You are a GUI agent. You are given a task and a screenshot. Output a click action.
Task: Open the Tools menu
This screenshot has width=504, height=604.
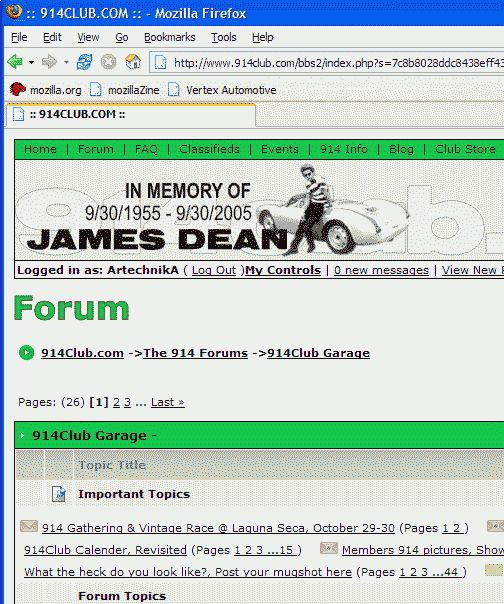pyautogui.click(x=223, y=37)
